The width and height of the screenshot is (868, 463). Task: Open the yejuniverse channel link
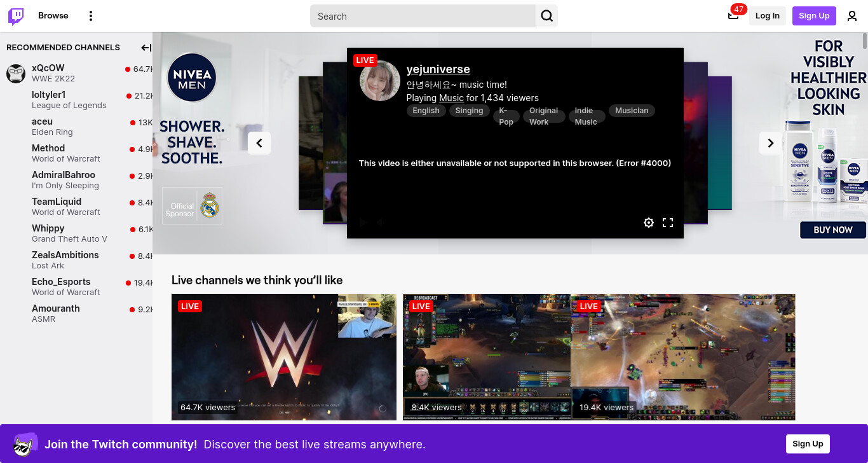tap(438, 69)
